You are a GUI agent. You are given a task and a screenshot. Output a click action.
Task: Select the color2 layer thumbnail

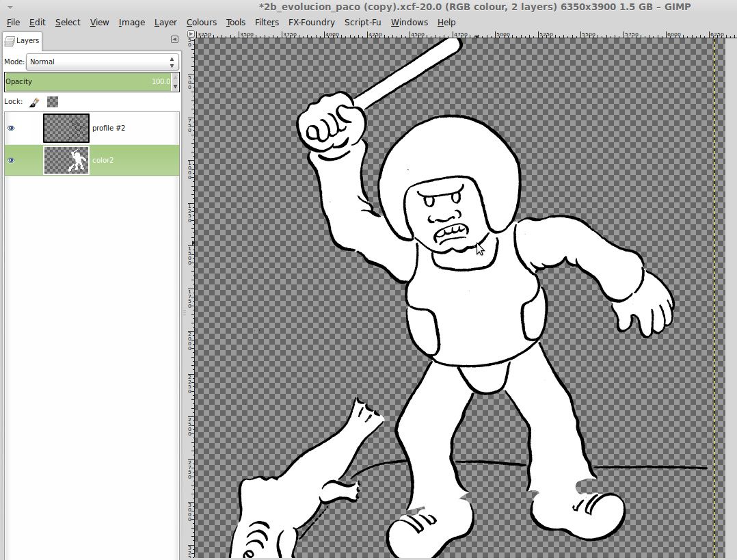coord(66,160)
